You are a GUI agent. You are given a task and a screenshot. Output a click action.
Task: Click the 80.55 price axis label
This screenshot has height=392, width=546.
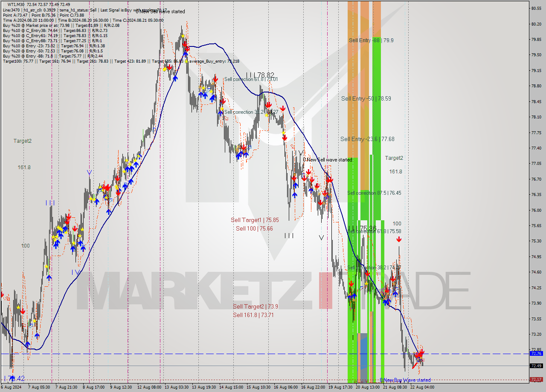[x=536, y=8]
